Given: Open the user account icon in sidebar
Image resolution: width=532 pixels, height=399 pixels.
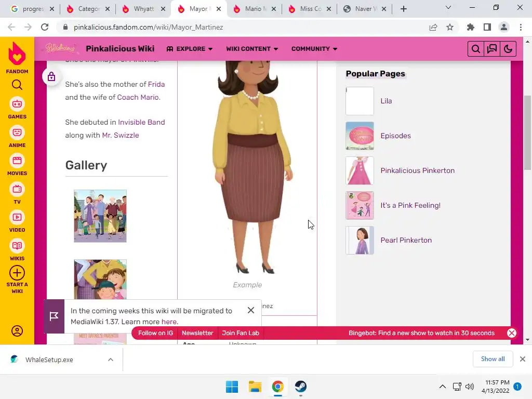Looking at the screenshot, I should [x=17, y=331].
